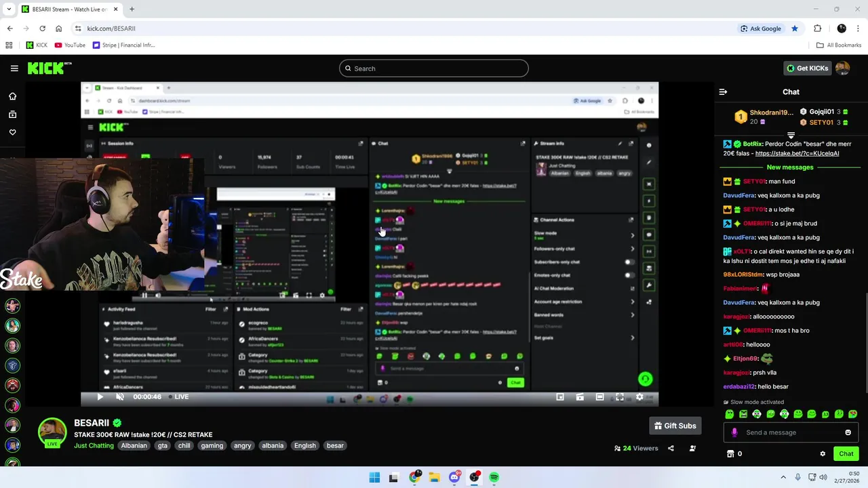Viewport: 868px width, 488px height.
Task: Open the Browse icon in left sidebar
Action: (12, 115)
